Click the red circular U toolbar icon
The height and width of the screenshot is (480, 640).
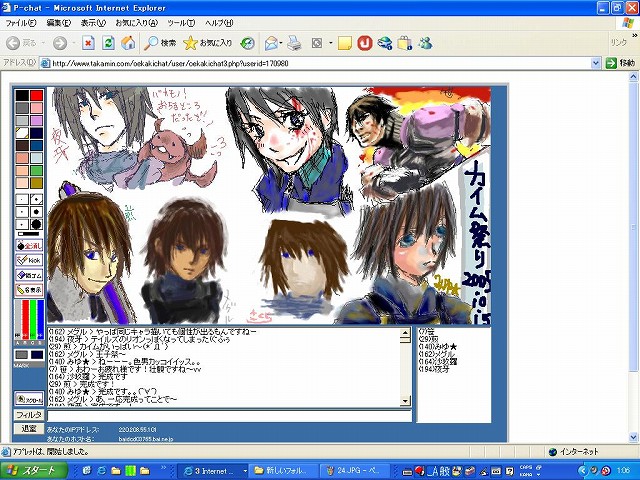(x=365, y=43)
